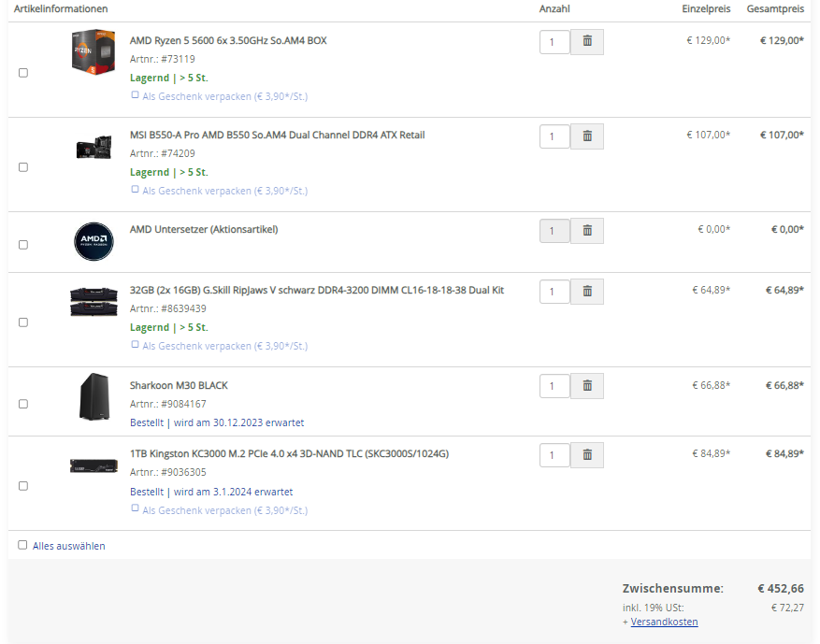Screen dimensions: 820x644
Task: Click the Anzahl column header
Action: (x=554, y=9)
